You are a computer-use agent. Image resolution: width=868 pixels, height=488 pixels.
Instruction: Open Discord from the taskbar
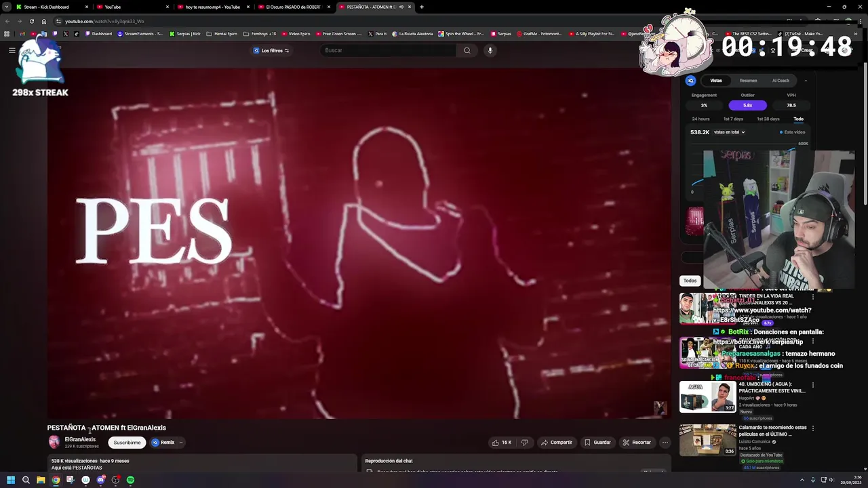click(100, 480)
